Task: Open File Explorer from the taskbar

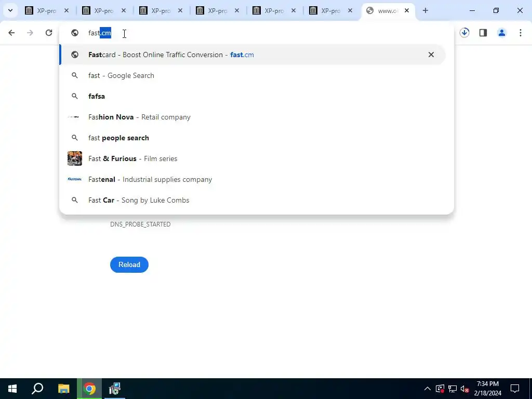Action: point(64,389)
